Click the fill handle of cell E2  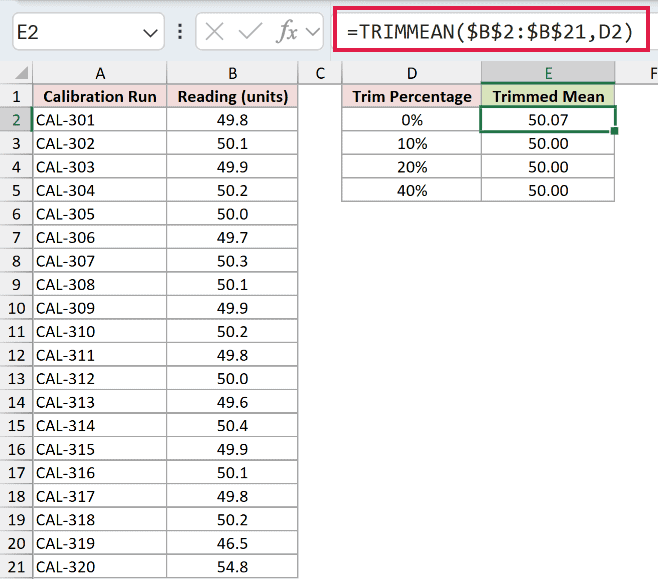tap(614, 131)
